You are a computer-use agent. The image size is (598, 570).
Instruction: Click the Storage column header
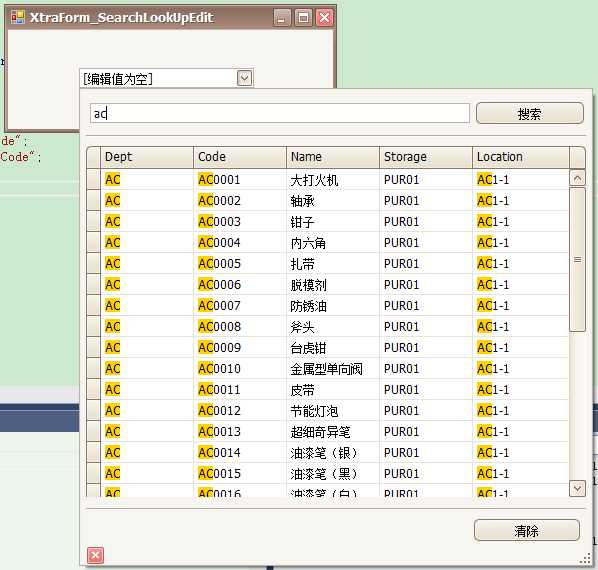(x=426, y=157)
